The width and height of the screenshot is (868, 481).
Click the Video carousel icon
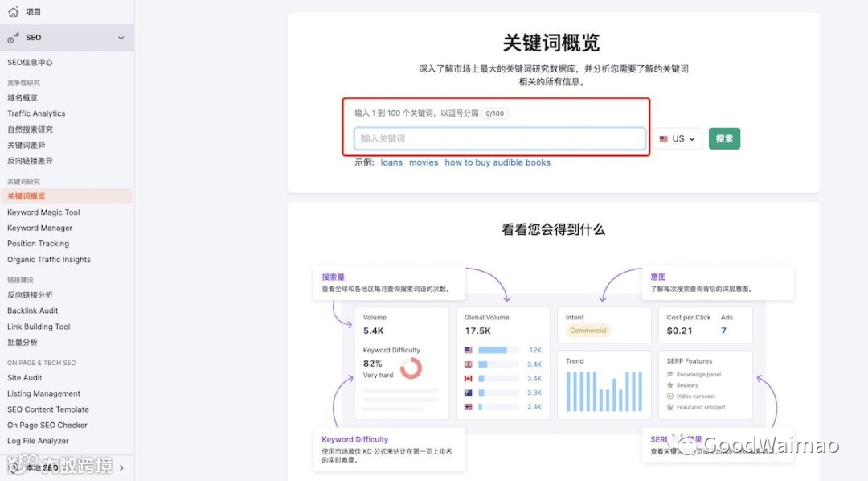669,397
